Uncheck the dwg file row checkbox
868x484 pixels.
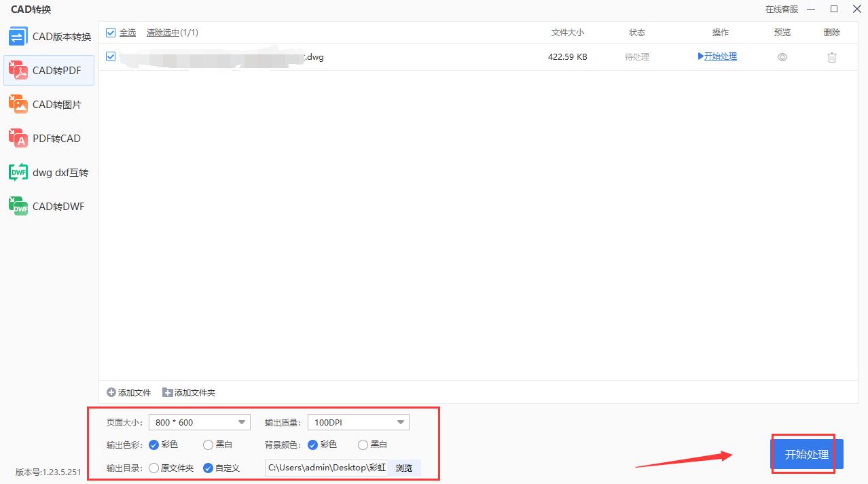click(110, 56)
